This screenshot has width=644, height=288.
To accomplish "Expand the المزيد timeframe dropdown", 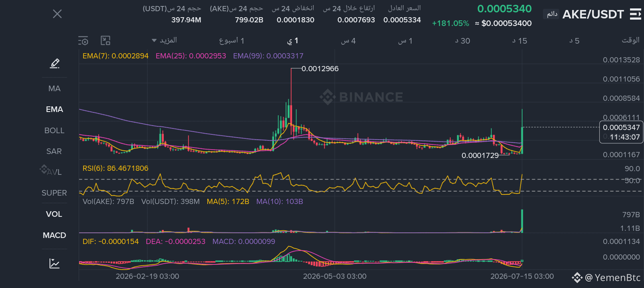I will [x=164, y=40].
